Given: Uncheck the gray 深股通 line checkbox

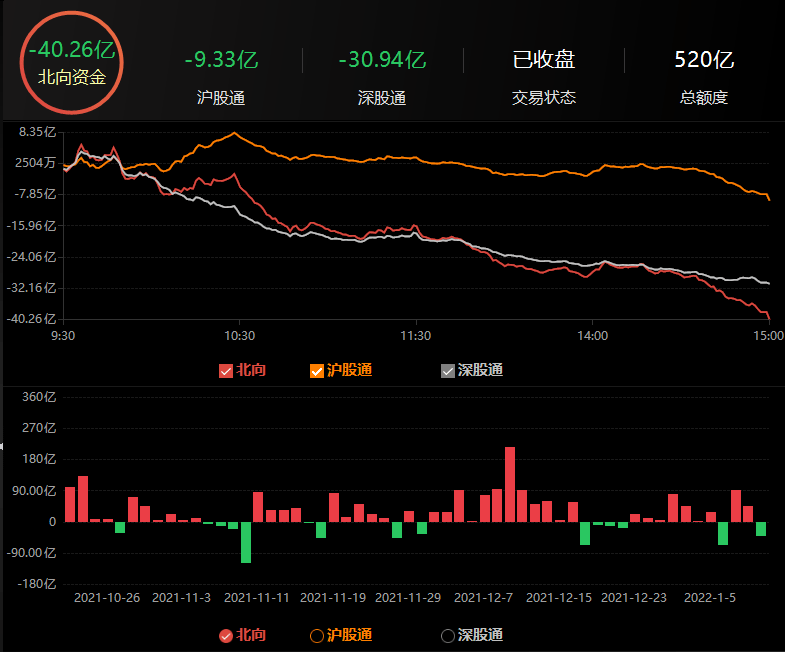Looking at the screenshot, I should click(x=448, y=371).
